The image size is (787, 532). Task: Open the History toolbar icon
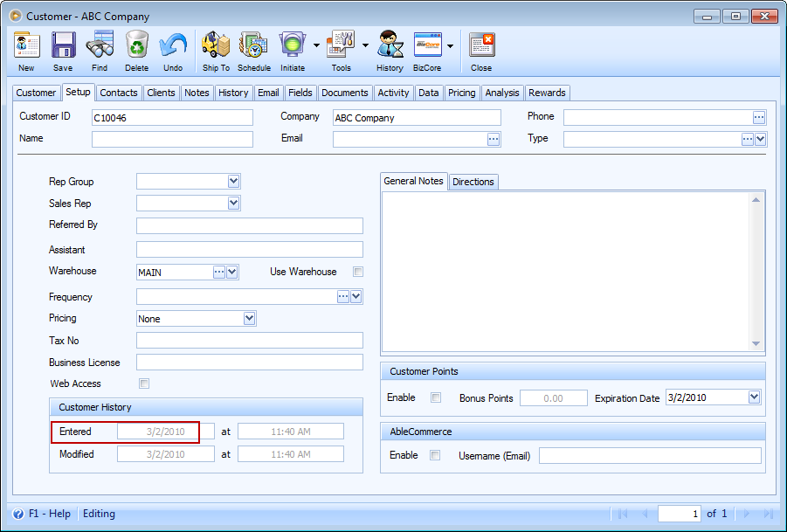coord(390,45)
